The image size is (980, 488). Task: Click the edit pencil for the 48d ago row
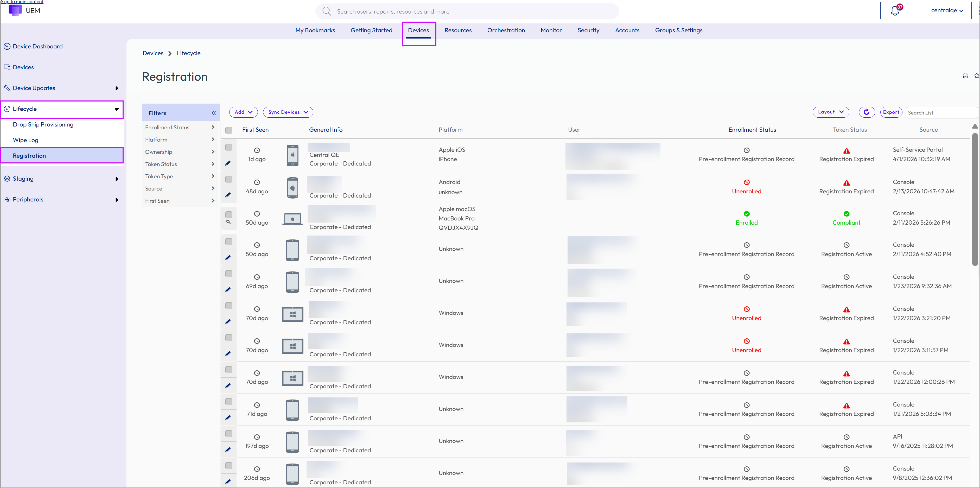pos(228,195)
